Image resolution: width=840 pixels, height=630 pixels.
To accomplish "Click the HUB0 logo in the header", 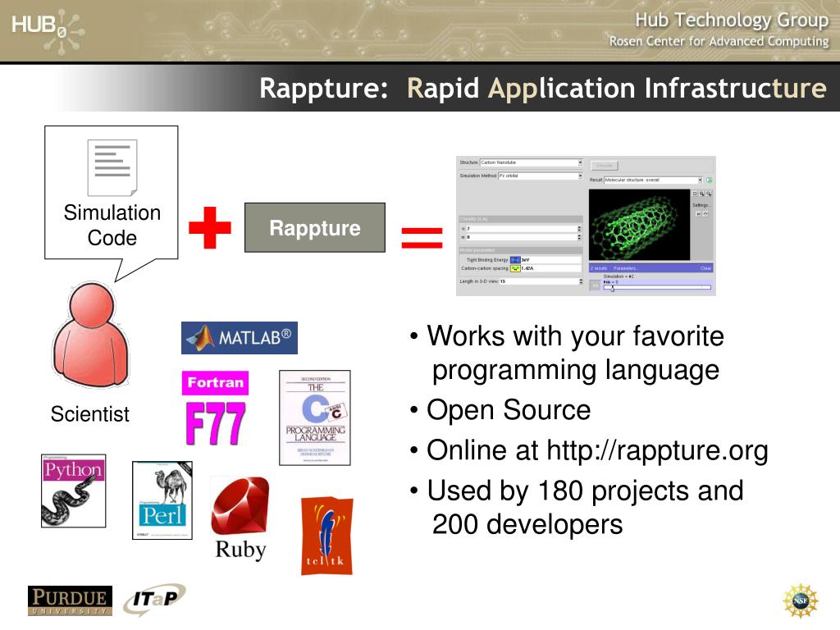I will 47,30.
